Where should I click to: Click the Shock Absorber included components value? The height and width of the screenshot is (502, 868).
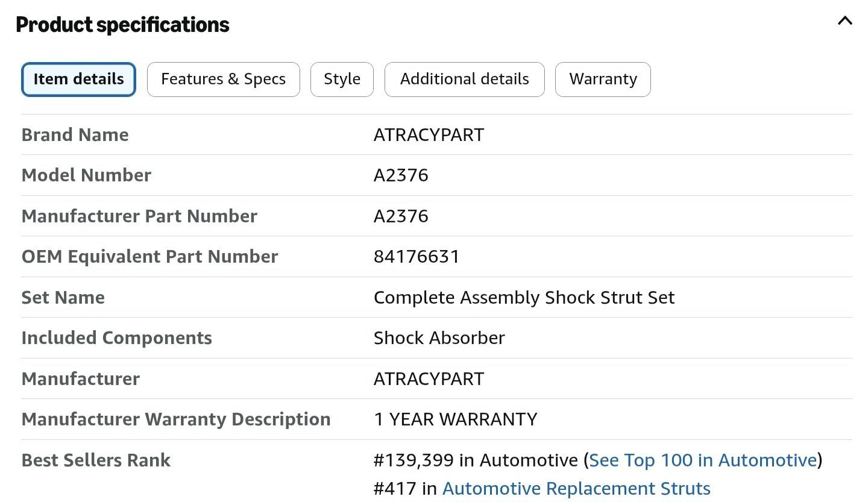click(x=439, y=338)
